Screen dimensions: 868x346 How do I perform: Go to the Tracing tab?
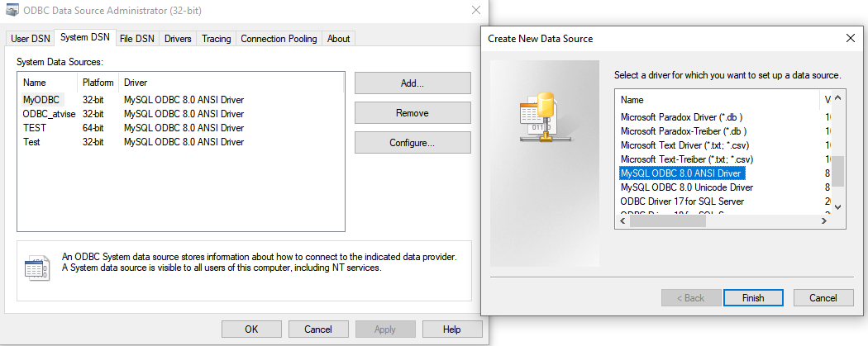[x=216, y=39]
